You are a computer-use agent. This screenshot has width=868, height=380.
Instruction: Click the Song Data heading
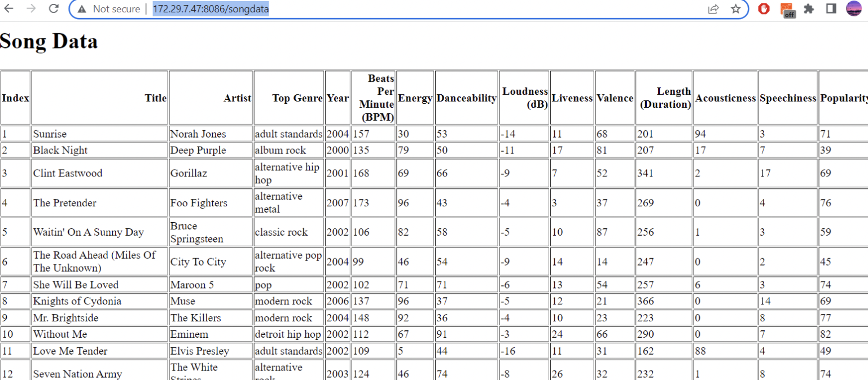pos(49,41)
